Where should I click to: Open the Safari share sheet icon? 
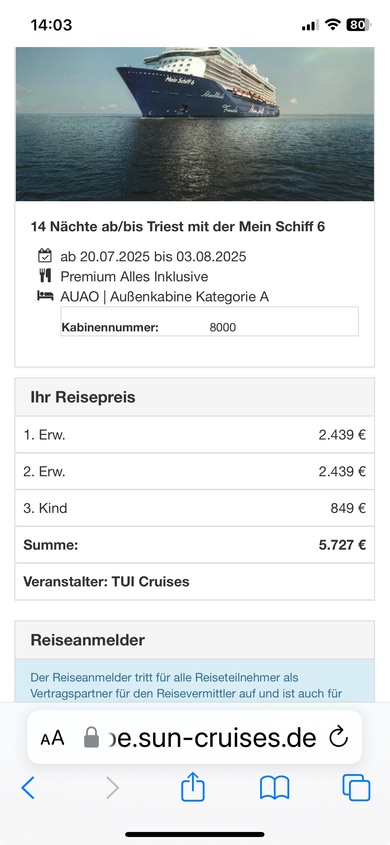(193, 787)
